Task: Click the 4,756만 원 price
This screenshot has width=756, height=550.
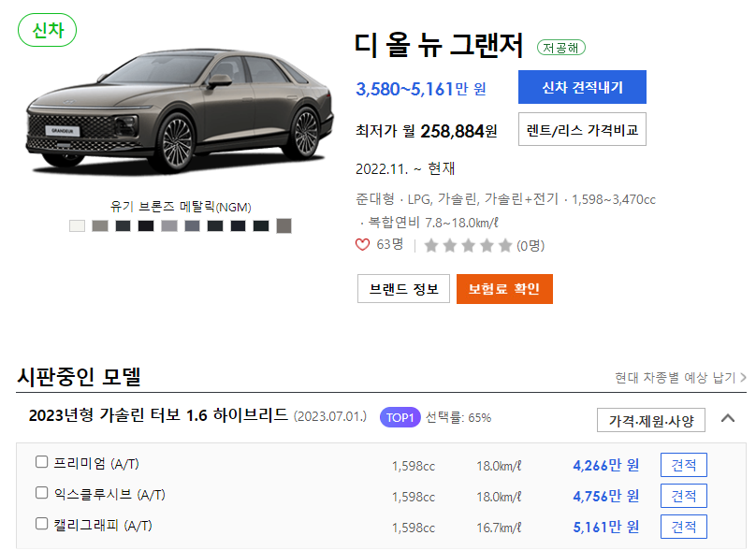Action: tap(605, 496)
